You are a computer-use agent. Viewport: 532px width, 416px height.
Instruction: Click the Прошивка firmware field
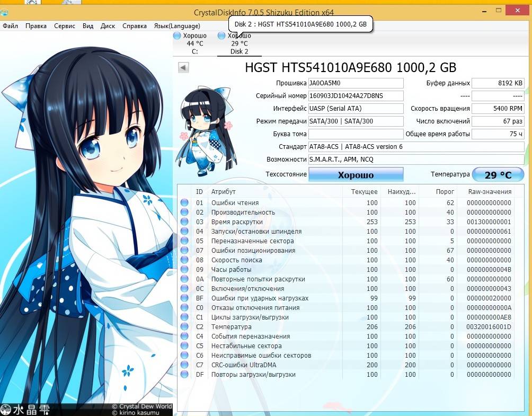[x=356, y=83]
